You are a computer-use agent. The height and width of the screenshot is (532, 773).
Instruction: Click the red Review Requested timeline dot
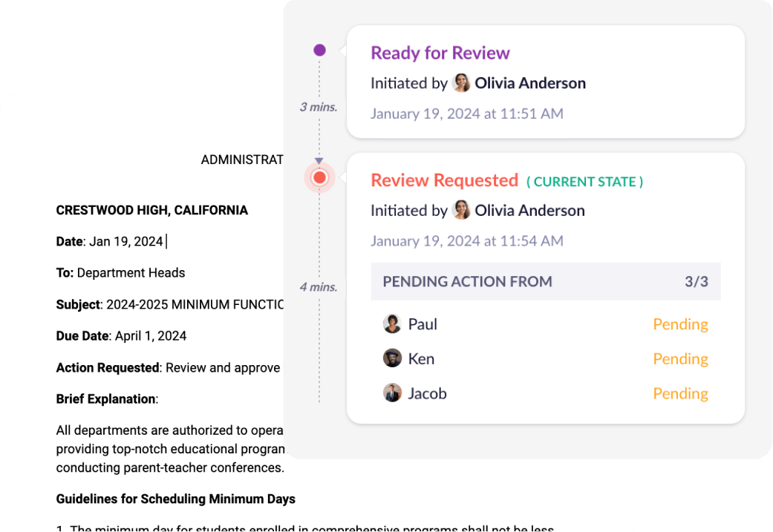[320, 178]
